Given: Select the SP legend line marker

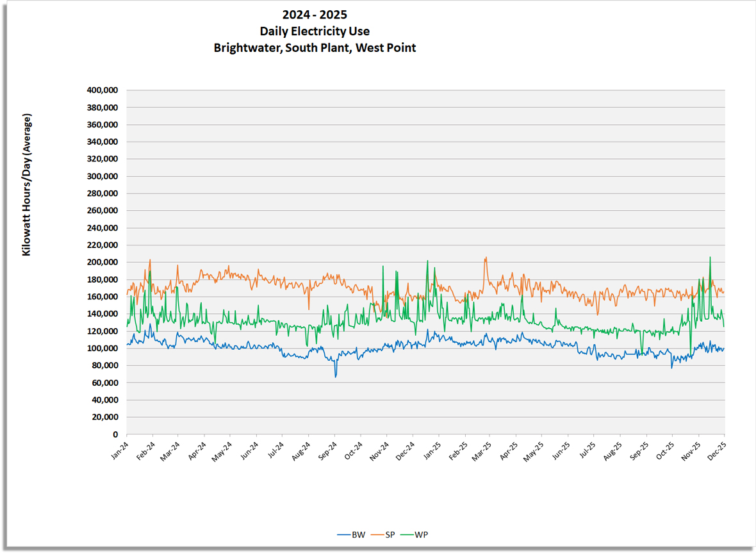Looking at the screenshot, I should click(x=378, y=534).
